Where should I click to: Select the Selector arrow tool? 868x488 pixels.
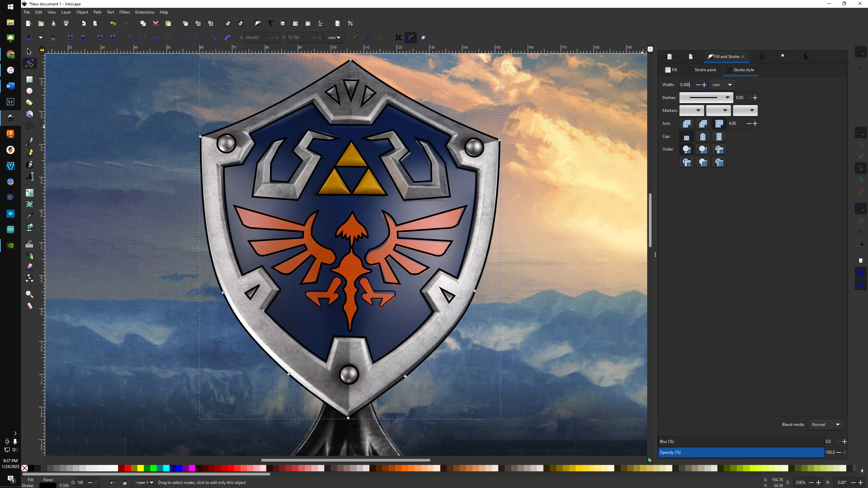[x=29, y=52]
